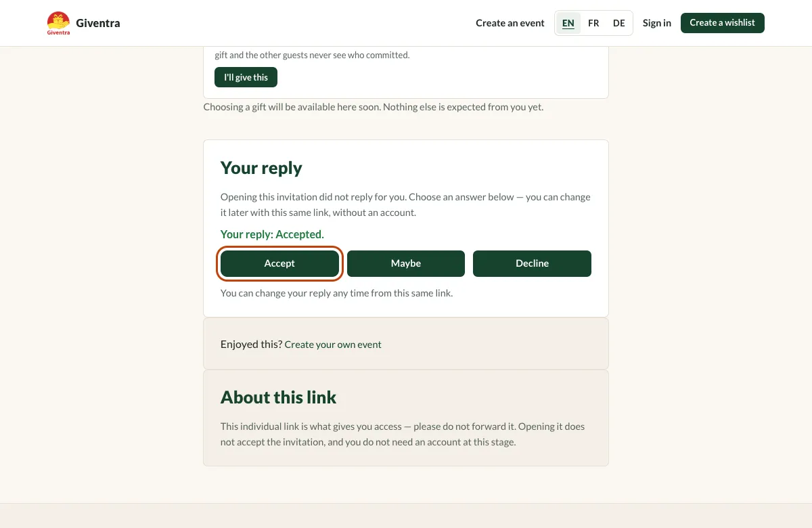This screenshot has height=528, width=812.
Task: Switch language to EN
Action: click(x=568, y=23)
